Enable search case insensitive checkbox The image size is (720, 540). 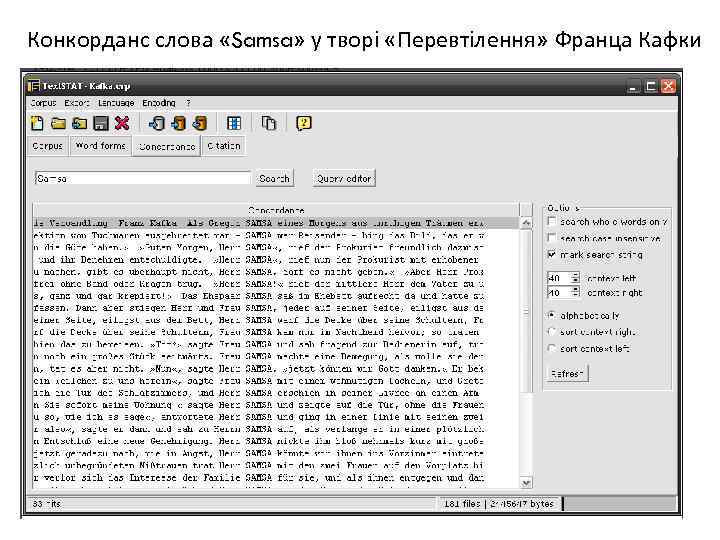tap(552, 238)
